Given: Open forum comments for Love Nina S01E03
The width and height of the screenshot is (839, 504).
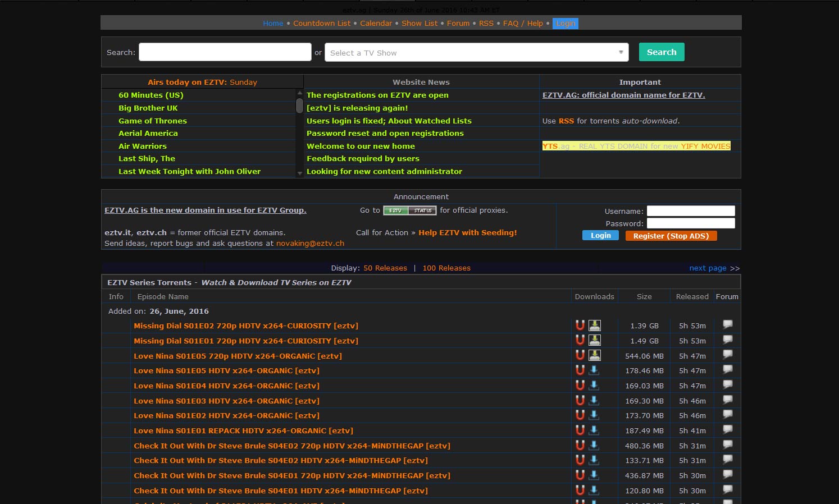Looking at the screenshot, I should coord(727,401).
